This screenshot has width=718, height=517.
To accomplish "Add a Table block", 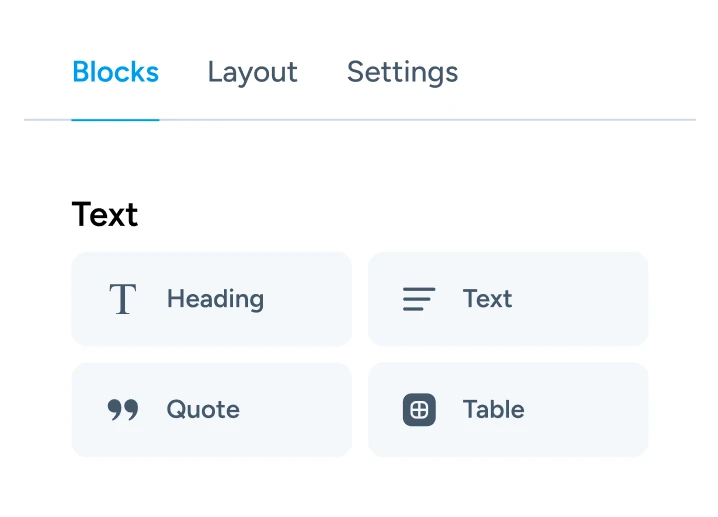I will (x=508, y=410).
